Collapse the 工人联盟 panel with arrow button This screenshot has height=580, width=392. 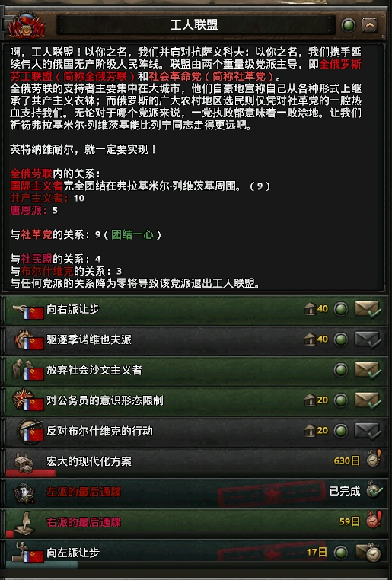(x=369, y=26)
